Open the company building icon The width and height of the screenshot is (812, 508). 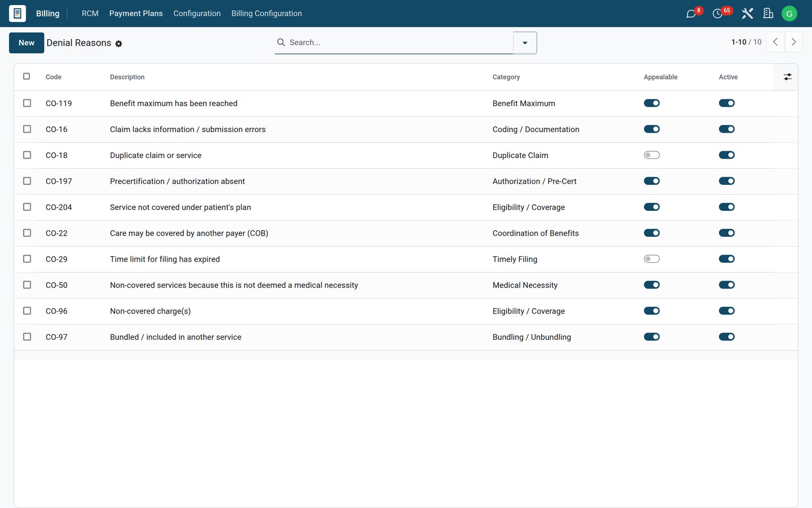point(768,14)
